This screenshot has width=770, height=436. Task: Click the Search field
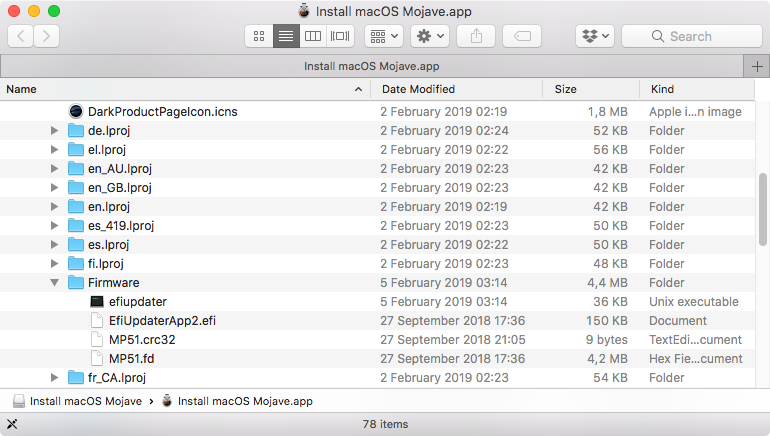pos(692,36)
